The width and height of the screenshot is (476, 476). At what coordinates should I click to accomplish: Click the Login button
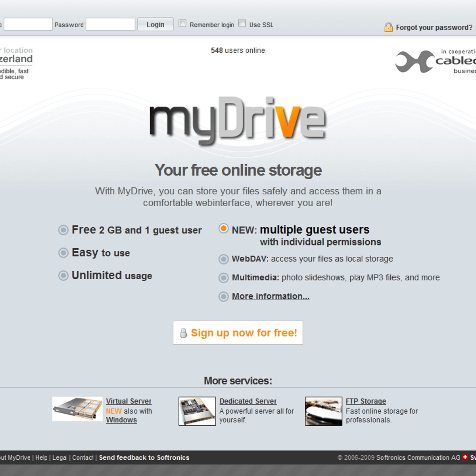(155, 24)
